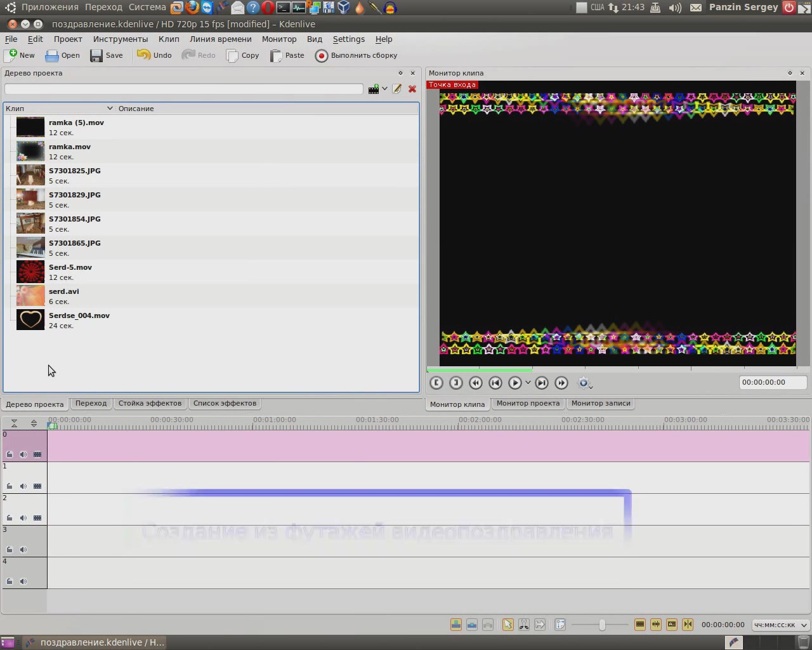812x650 pixels.
Task: Expand the play button options arrow
Action: point(528,383)
